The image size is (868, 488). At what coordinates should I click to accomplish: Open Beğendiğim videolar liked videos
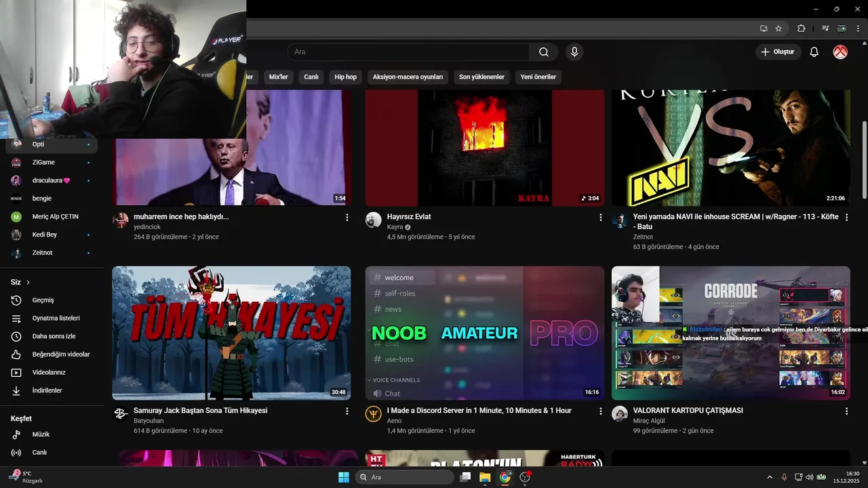click(52, 354)
